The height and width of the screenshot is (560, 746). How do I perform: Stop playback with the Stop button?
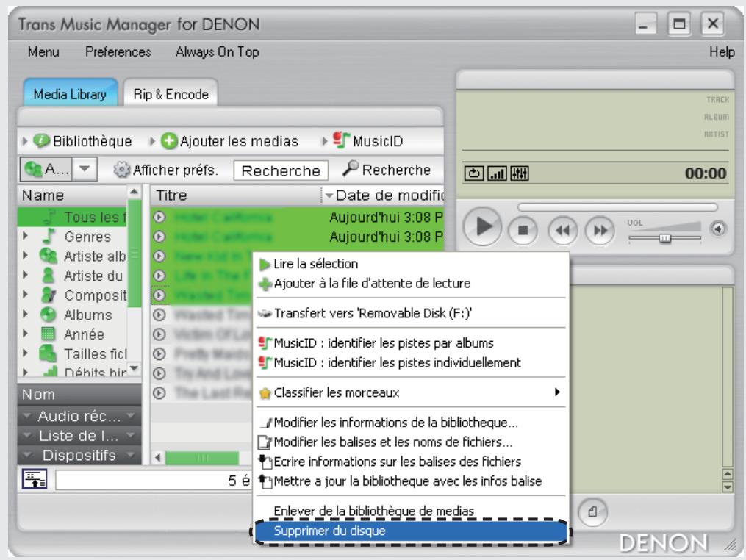pyautogui.click(x=523, y=230)
